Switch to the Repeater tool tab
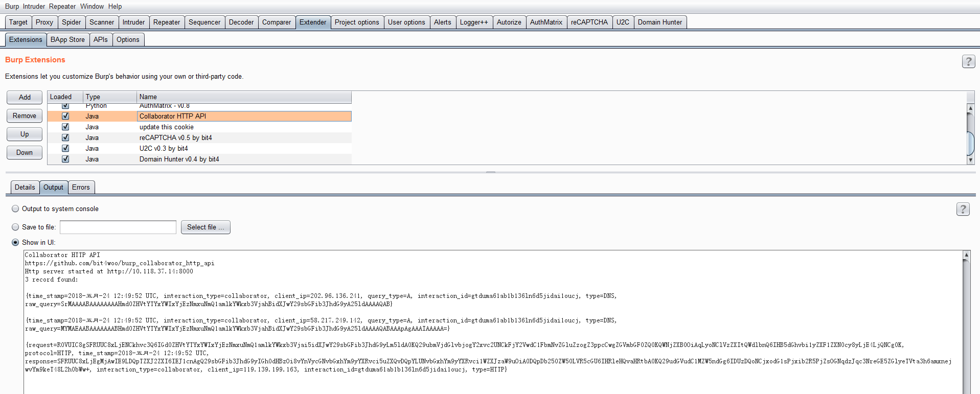Screen dimensions: 980x394 click(167, 22)
